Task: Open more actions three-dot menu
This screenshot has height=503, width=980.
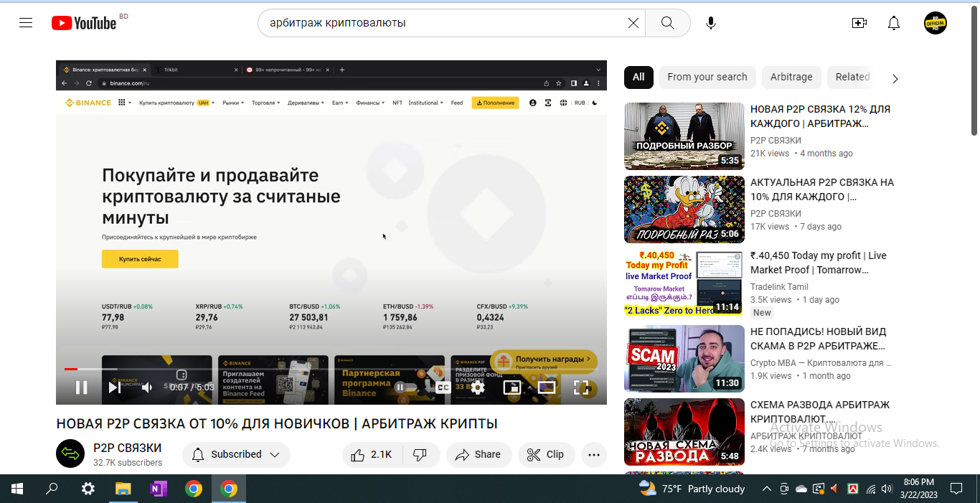Action: coord(594,454)
